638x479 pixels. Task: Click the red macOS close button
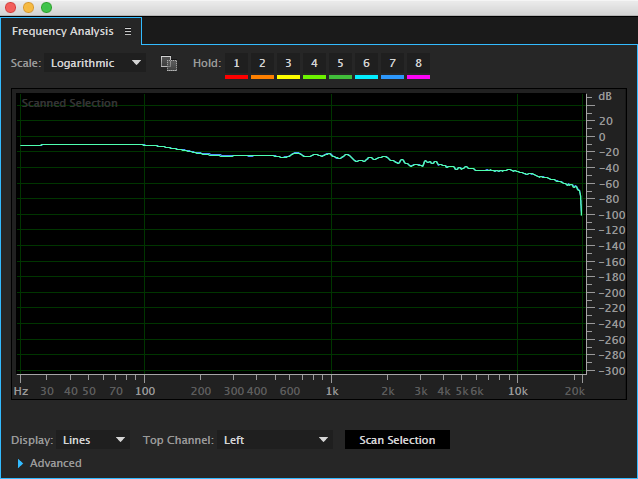point(11,7)
